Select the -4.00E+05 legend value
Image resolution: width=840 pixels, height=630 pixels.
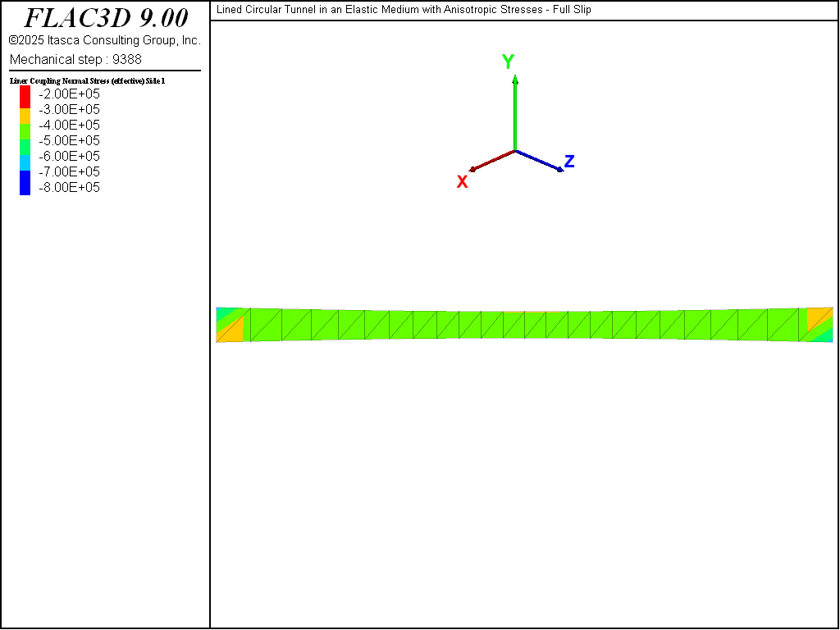(x=69, y=125)
